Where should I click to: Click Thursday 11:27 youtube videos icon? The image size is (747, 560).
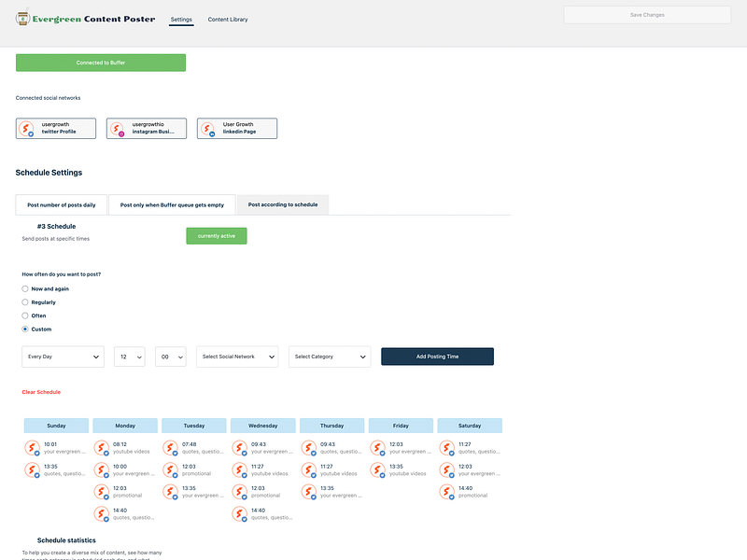coord(309,470)
